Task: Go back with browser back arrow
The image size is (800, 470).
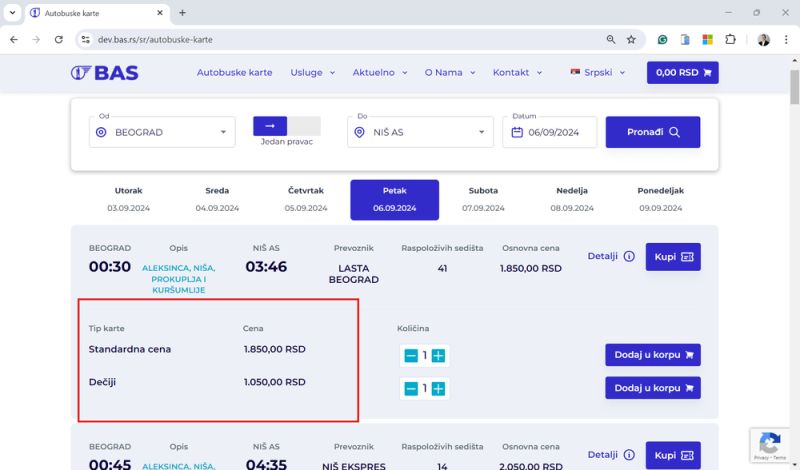Action: [14, 39]
